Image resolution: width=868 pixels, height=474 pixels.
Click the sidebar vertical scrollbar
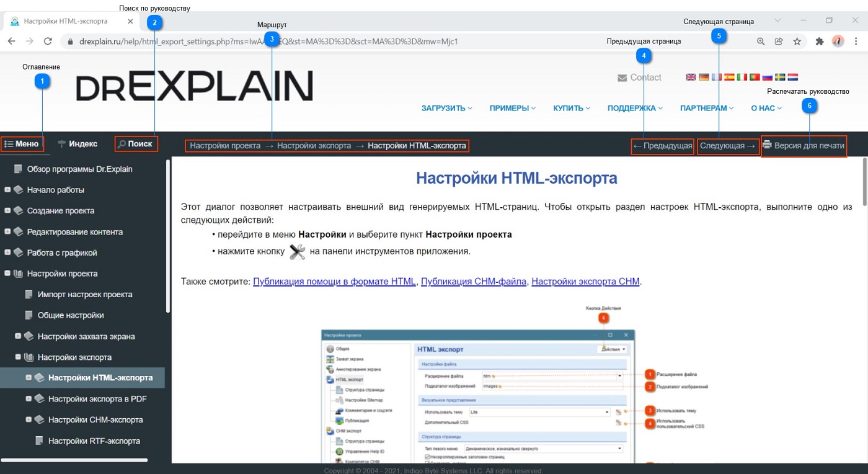168,236
